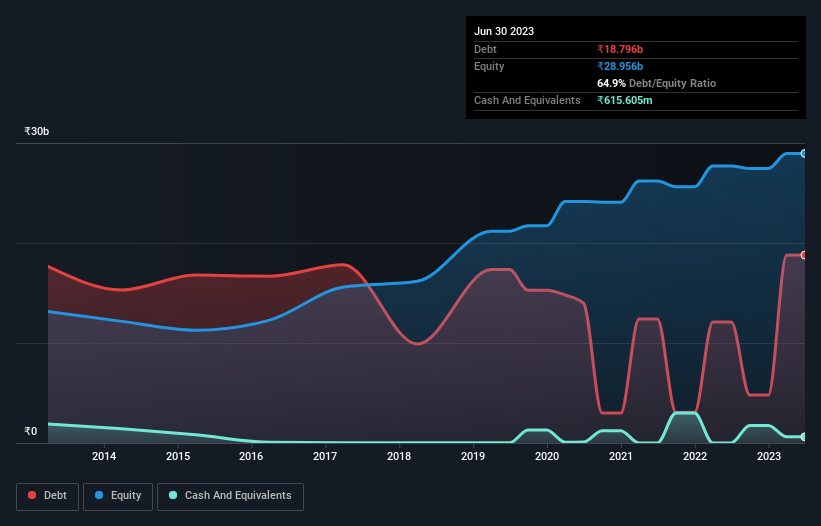
Task: Click the ₹615.605m cash value in tooltip
Action: tap(625, 100)
